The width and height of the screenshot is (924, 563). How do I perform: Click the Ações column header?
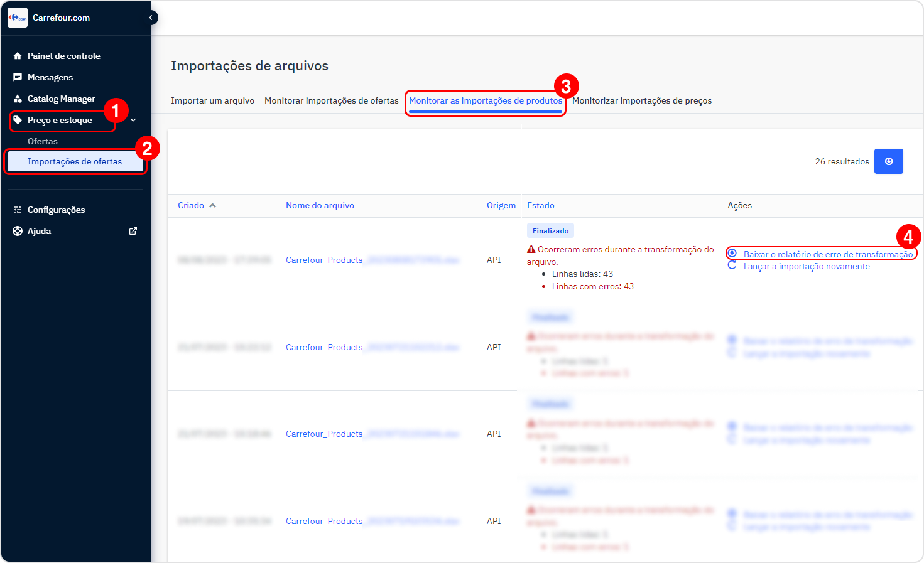(x=739, y=205)
